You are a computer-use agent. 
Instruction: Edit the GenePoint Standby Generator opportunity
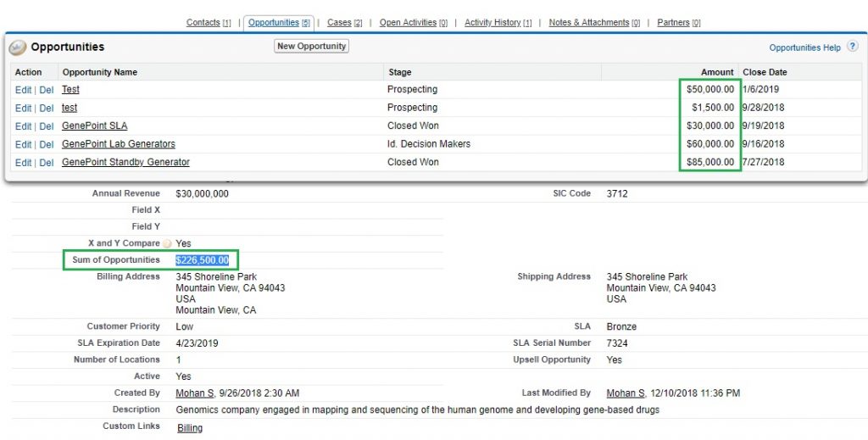(23, 163)
